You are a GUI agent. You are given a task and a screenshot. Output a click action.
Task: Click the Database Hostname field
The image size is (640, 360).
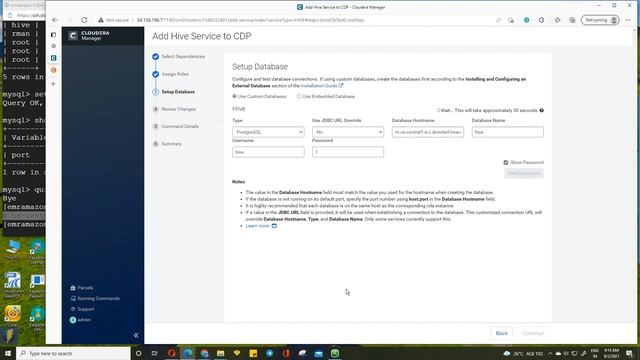(428, 132)
